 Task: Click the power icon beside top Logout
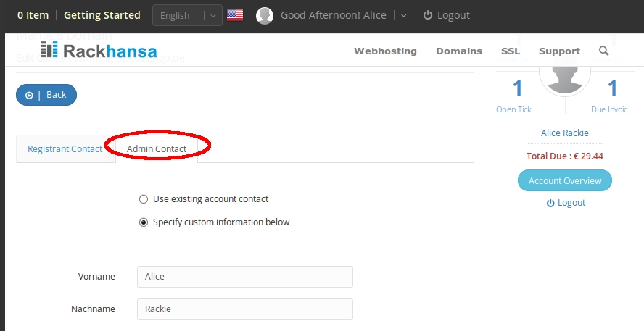[428, 15]
